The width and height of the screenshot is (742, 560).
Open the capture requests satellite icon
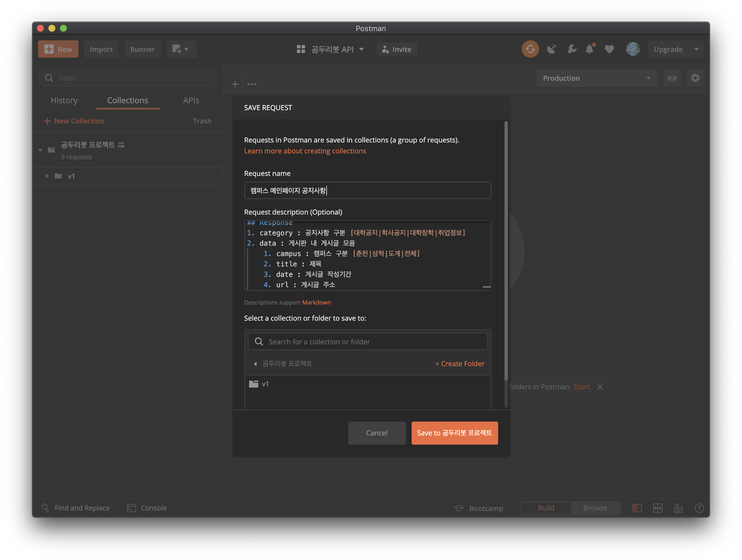[x=551, y=49]
